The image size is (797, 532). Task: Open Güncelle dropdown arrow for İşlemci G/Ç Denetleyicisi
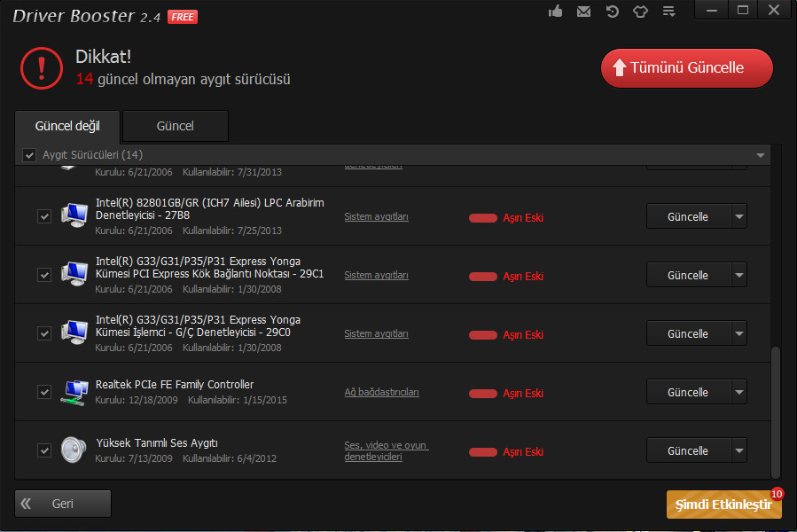(739, 333)
